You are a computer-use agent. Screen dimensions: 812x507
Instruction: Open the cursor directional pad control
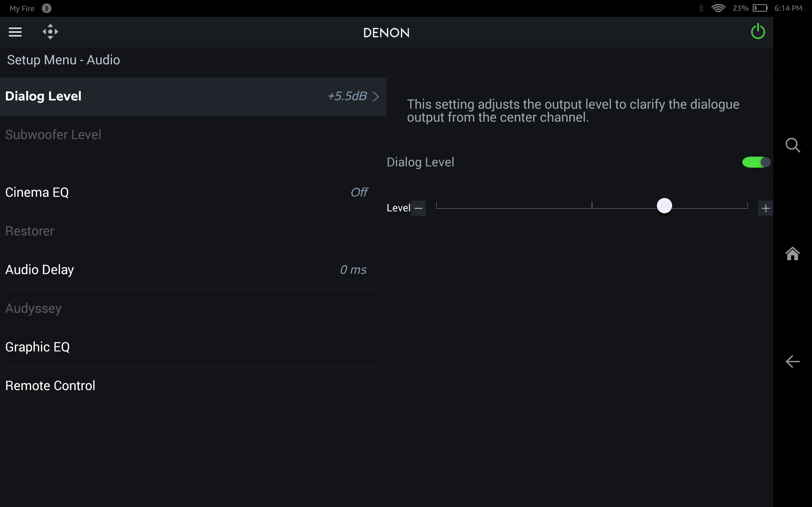click(50, 31)
